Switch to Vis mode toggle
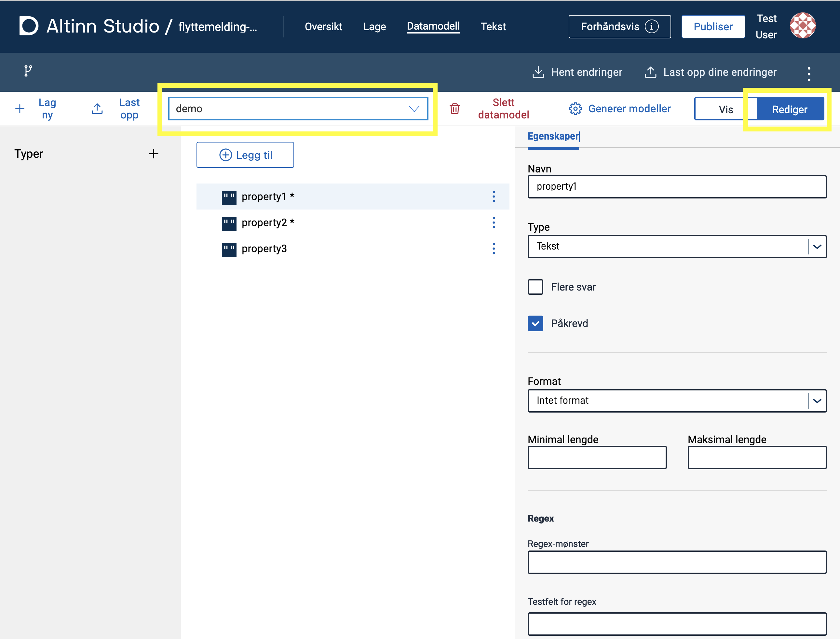The image size is (840, 639). pyautogui.click(x=725, y=110)
